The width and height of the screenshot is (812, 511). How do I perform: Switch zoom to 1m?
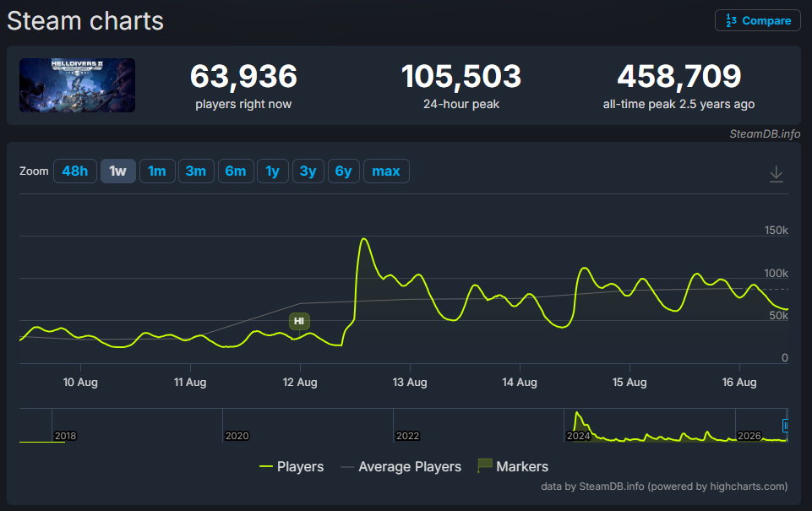point(157,171)
